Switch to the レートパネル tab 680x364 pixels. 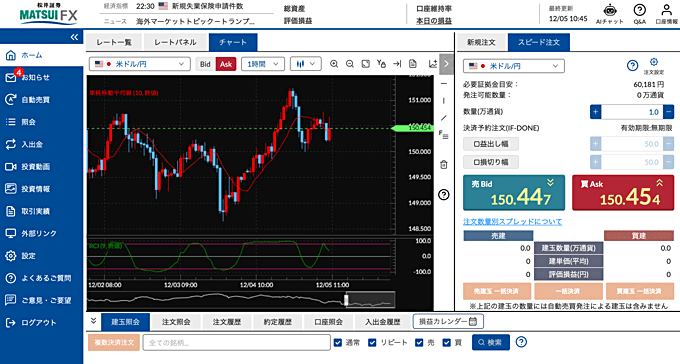tap(176, 43)
